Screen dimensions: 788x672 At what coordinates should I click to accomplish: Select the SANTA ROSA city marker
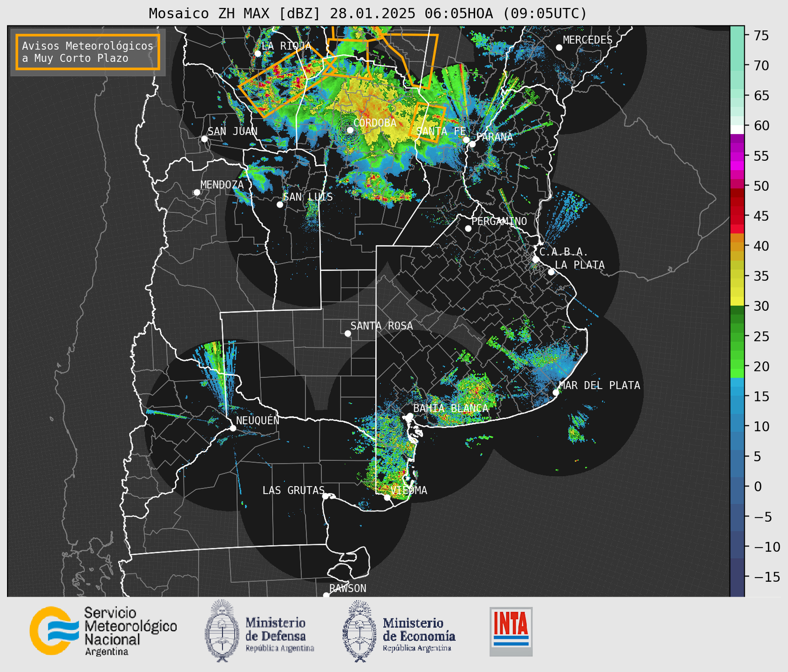pos(348,333)
